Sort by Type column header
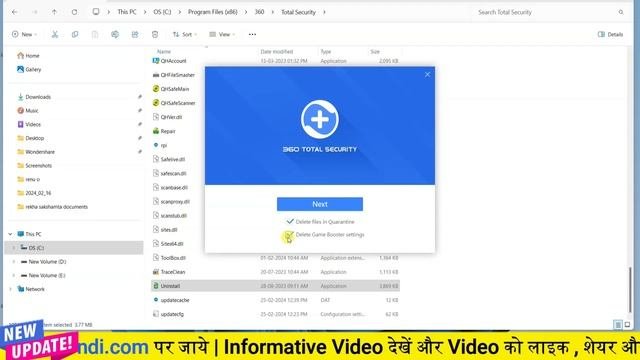The width and height of the screenshot is (640, 360). 326,51
